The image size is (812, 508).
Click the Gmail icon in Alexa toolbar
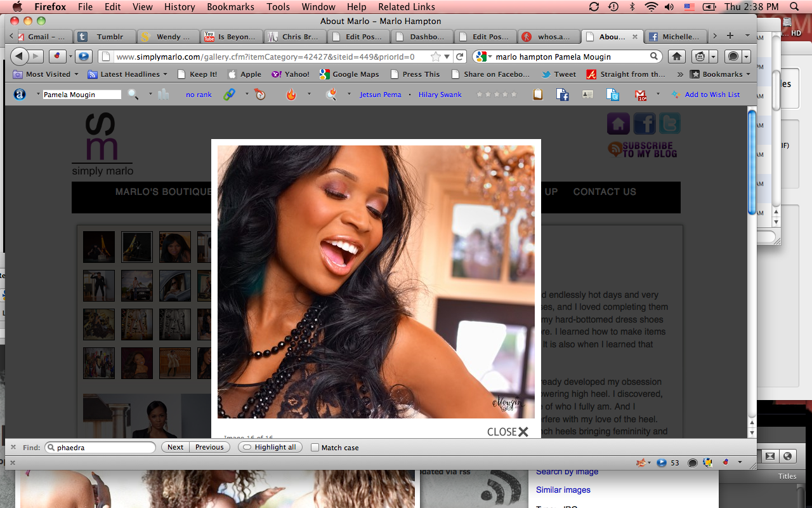pos(641,95)
